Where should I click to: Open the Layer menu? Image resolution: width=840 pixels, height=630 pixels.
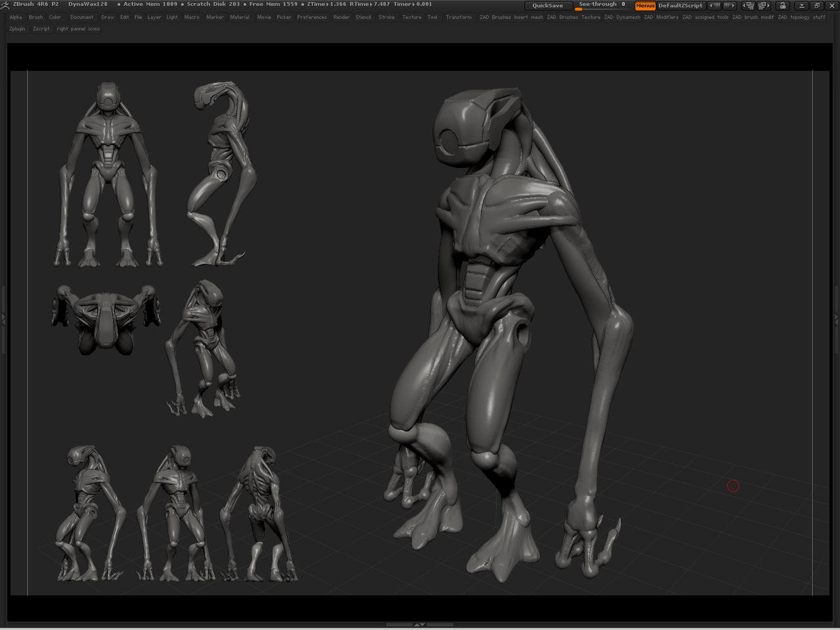click(154, 17)
